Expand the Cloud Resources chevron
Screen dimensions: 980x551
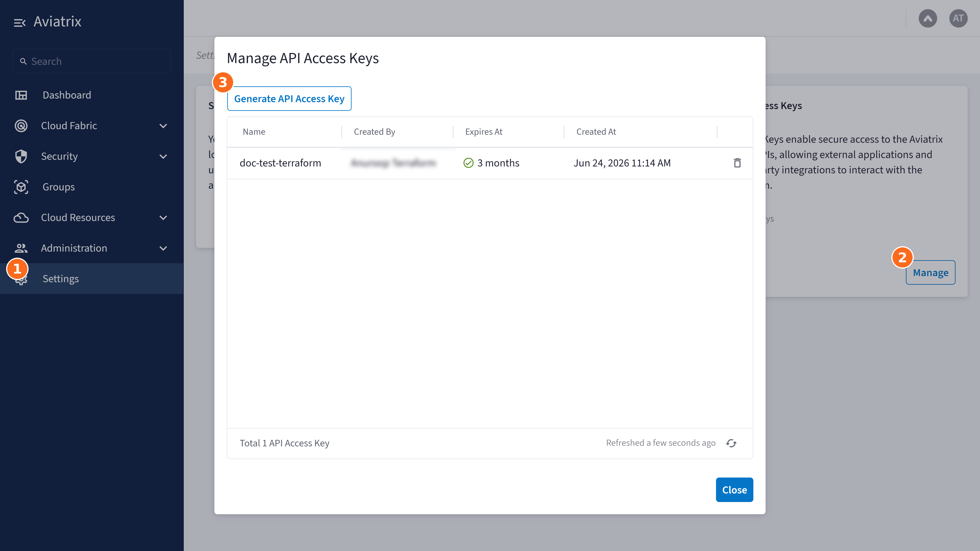click(x=163, y=218)
